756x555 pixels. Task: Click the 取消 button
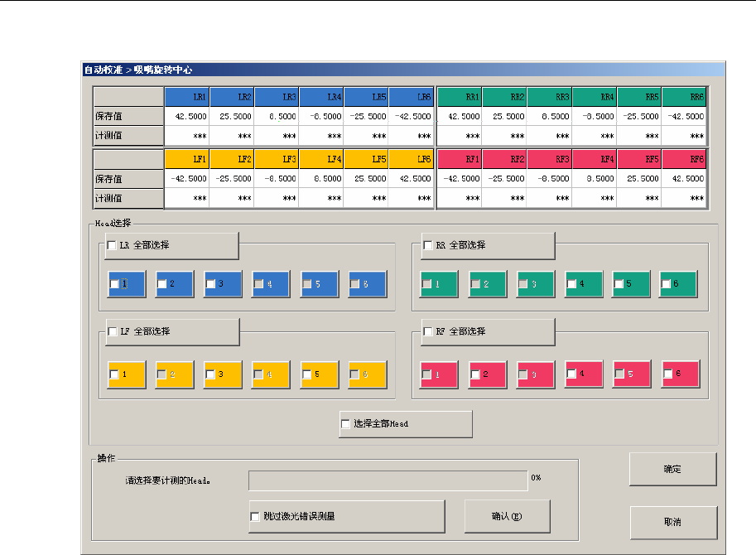(673, 523)
